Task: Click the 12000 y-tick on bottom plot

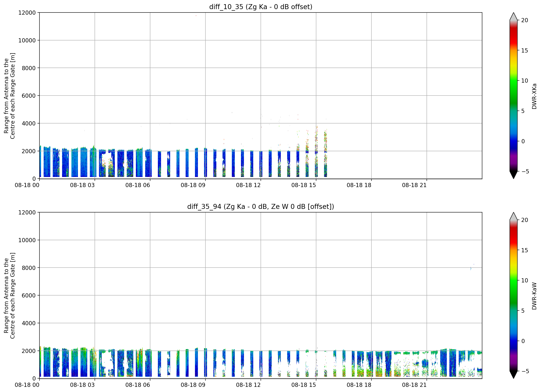Action: 27,212
